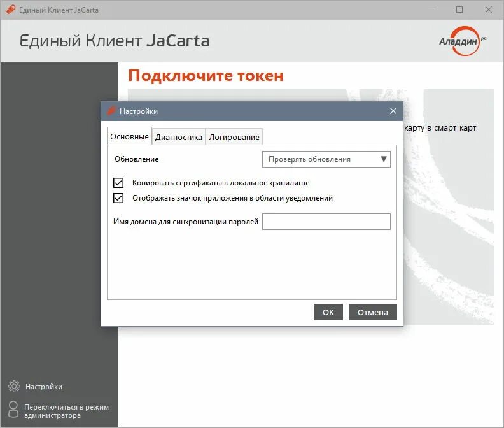Click the Подключите токен heading
This screenshot has height=428, width=504.
(x=206, y=76)
